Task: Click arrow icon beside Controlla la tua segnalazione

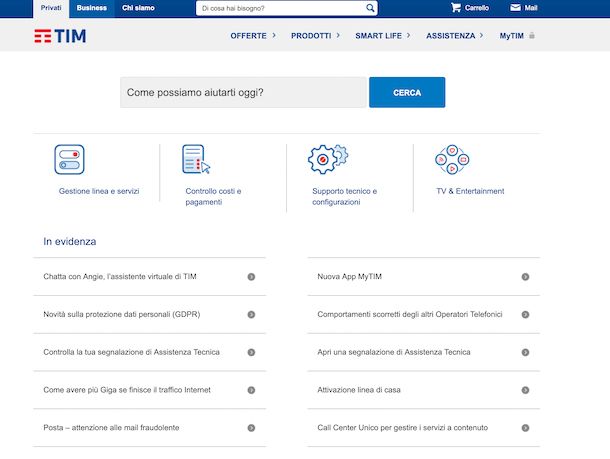Action: pos(251,352)
